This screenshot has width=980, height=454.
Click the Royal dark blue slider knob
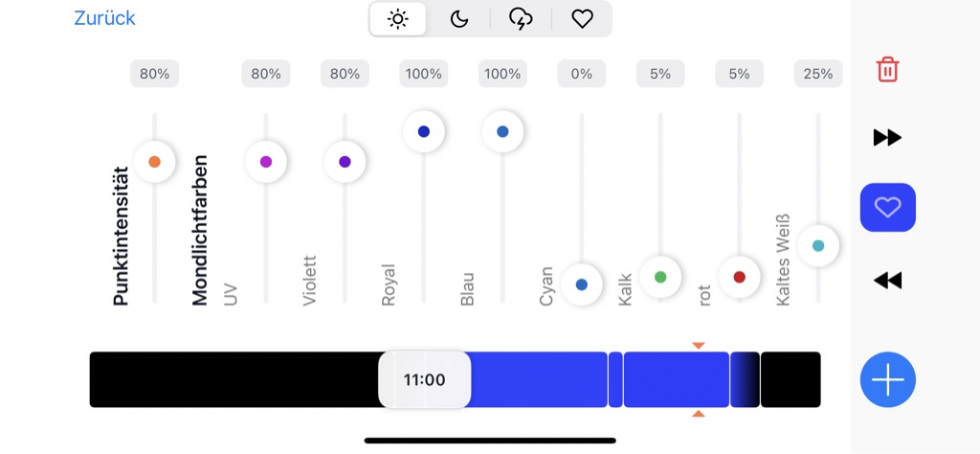[423, 131]
